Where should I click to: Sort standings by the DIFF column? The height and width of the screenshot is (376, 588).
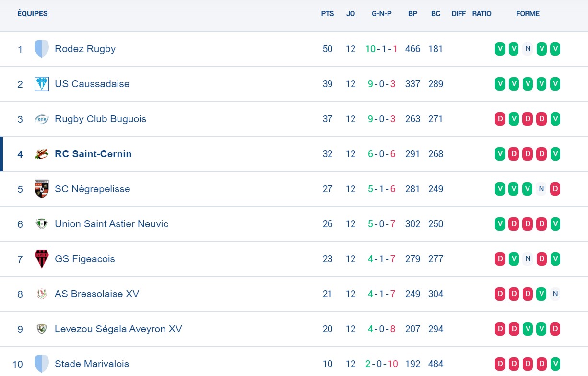[459, 13]
